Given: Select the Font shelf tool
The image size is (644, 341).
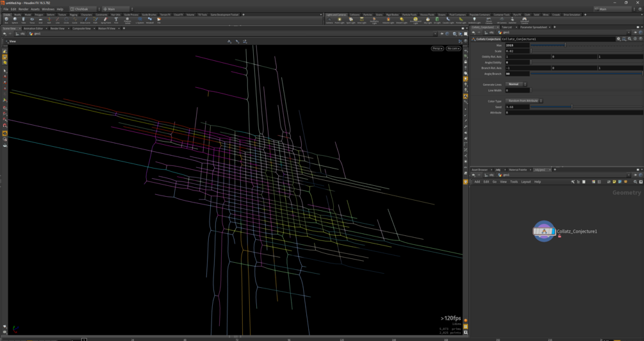Looking at the screenshot, I should (x=116, y=20).
